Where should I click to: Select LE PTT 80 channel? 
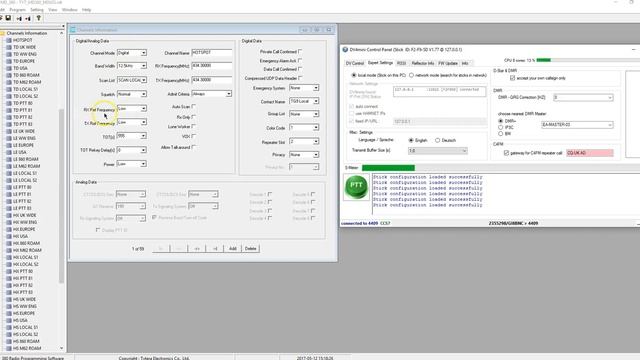[x=22, y=187]
